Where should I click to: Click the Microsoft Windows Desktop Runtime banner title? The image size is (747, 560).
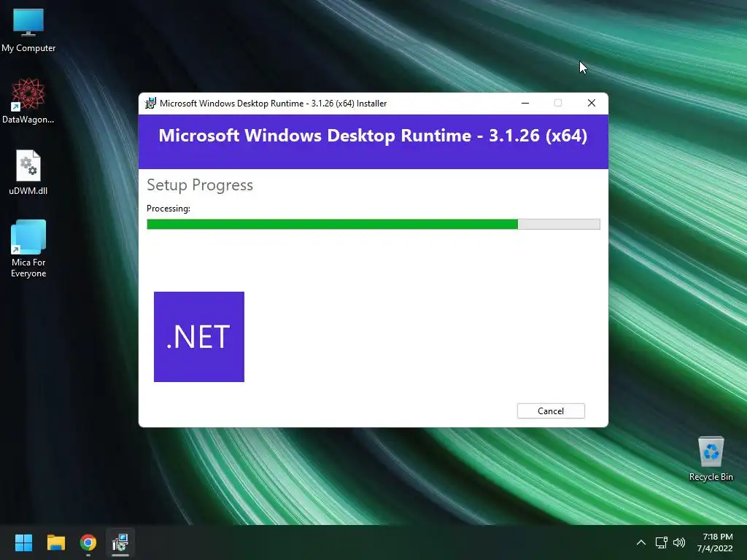pyautogui.click(x=373, y=136)
